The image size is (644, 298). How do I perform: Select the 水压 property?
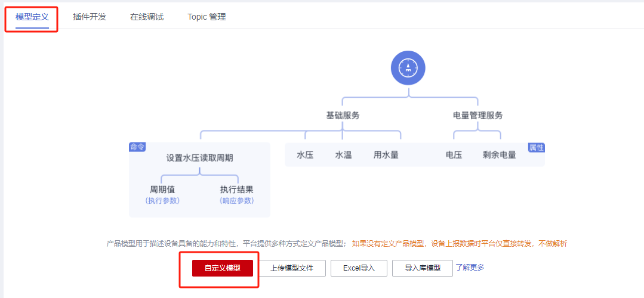pos(305,156)
